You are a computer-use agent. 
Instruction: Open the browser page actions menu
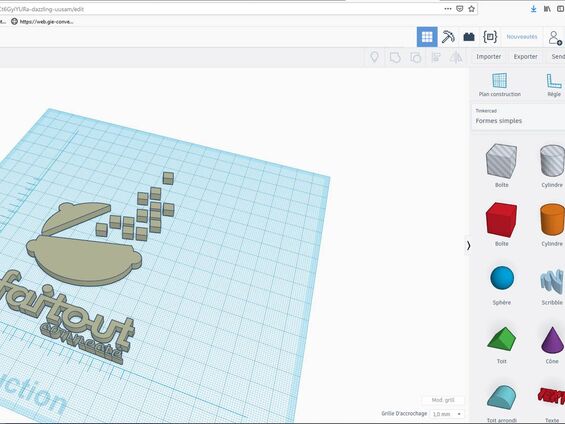(448, 9)
